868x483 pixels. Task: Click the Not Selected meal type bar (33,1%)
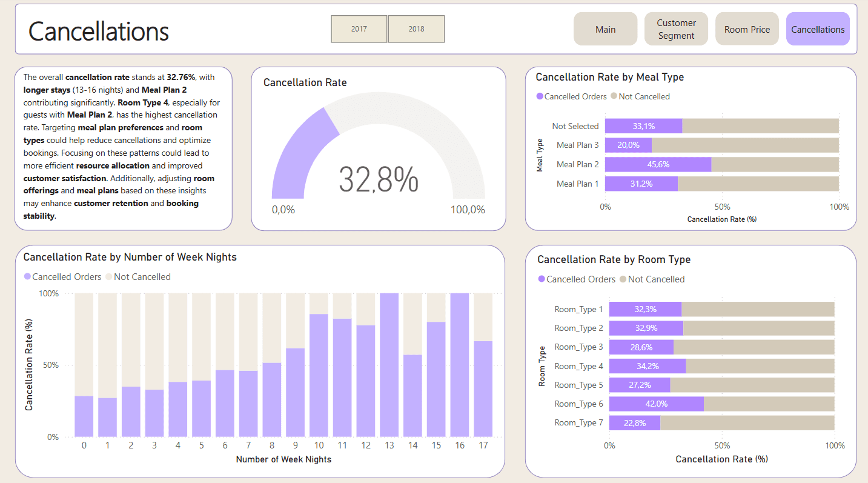point(643,126)
